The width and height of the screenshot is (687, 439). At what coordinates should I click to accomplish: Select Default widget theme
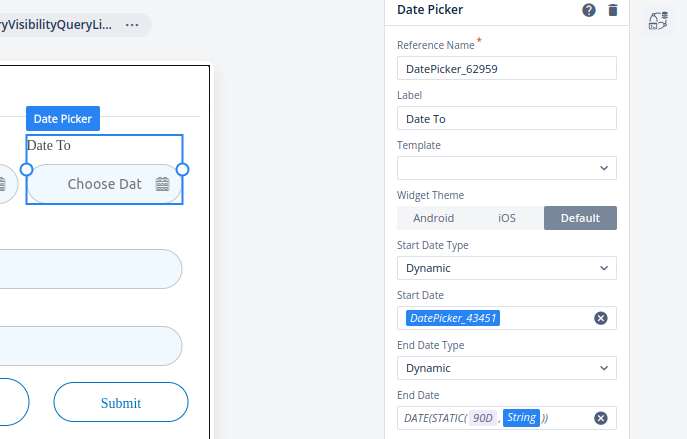pyautogui.click(x=580, y=218)
